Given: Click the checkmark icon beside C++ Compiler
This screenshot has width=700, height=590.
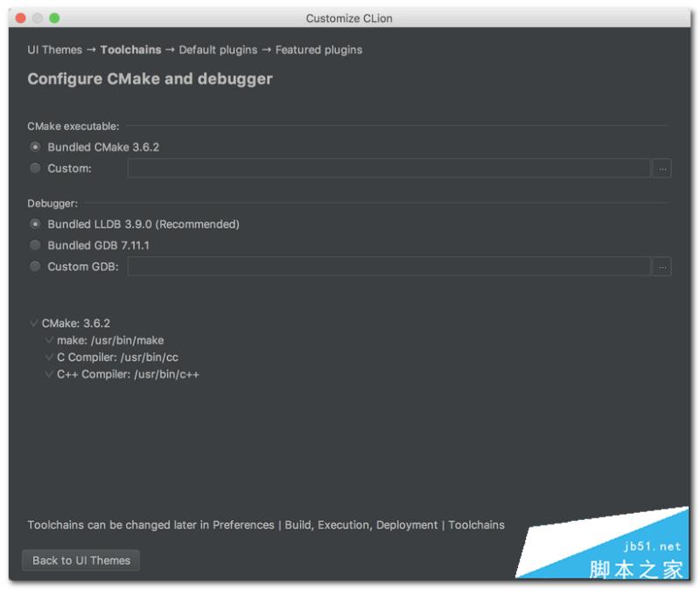Looking at the screenshot, I should pos(49,374).
